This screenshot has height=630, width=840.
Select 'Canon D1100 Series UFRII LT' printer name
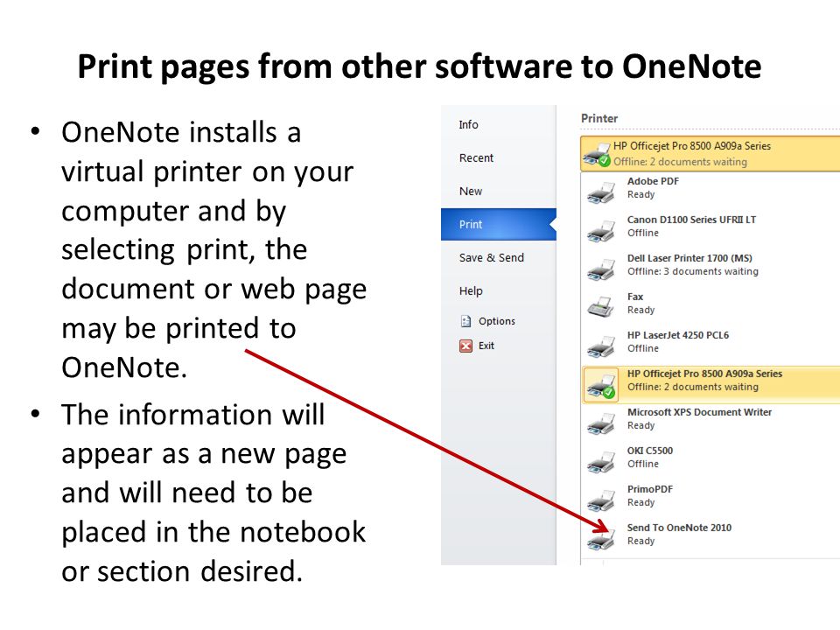691,220
